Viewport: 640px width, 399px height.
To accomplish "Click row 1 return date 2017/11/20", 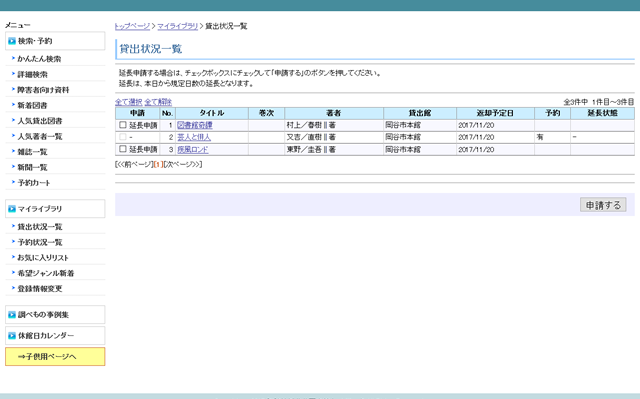I will pyautogui.click(x=476, y=125).
